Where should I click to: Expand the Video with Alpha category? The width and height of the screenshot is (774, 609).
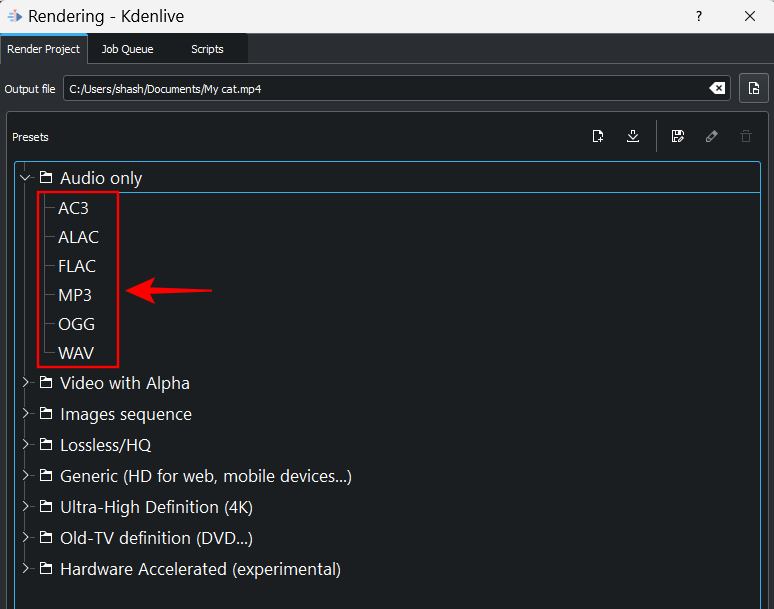(x=25, y=382)
